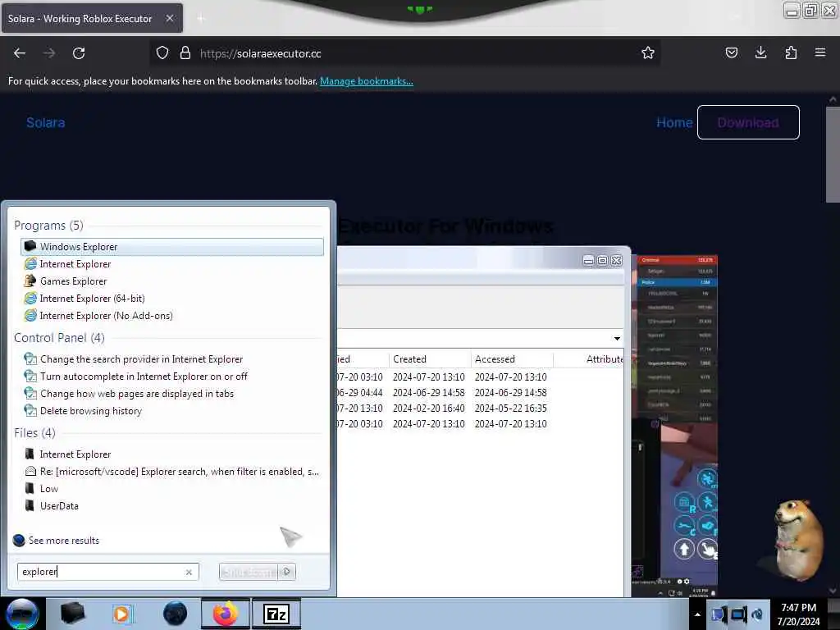840x630 pixels.
Task: Click the taskbar clock 7:47 PM
Action: pos(798,614)
